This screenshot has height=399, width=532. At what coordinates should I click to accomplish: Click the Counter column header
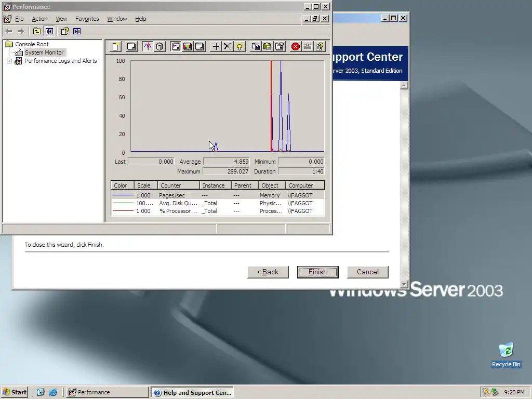pyautogui.click(x=179, y=185)
